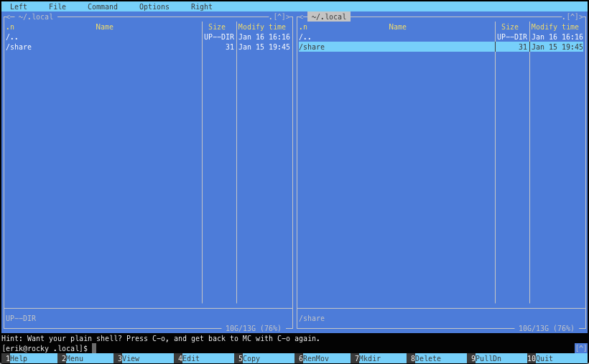Click Jan 16 16:16 date in left panel
The height and width of the screenshot is (364, 589).
click(x=264, y=37)
